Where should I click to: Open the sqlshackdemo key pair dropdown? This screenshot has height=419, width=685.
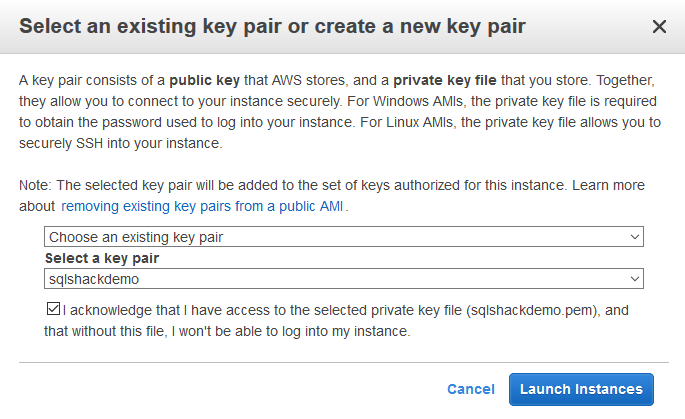[343, 280]
